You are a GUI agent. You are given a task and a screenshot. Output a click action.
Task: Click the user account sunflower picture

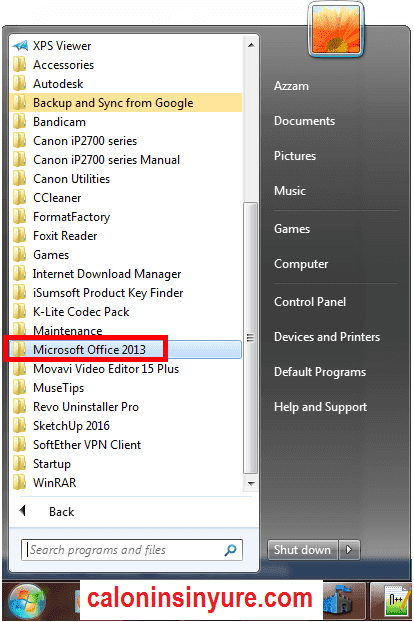tap(336, 30)
